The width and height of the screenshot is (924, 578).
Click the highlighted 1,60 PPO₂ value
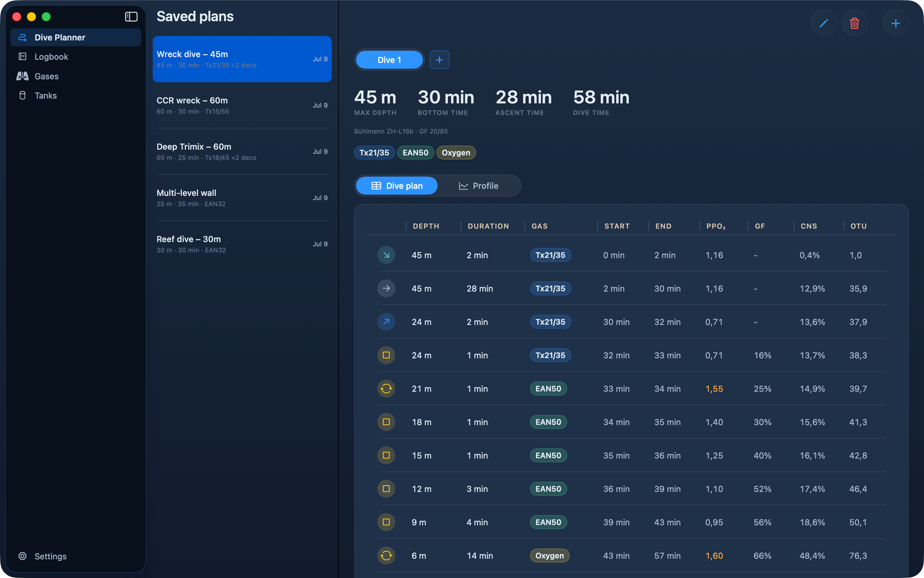[714, 556]
